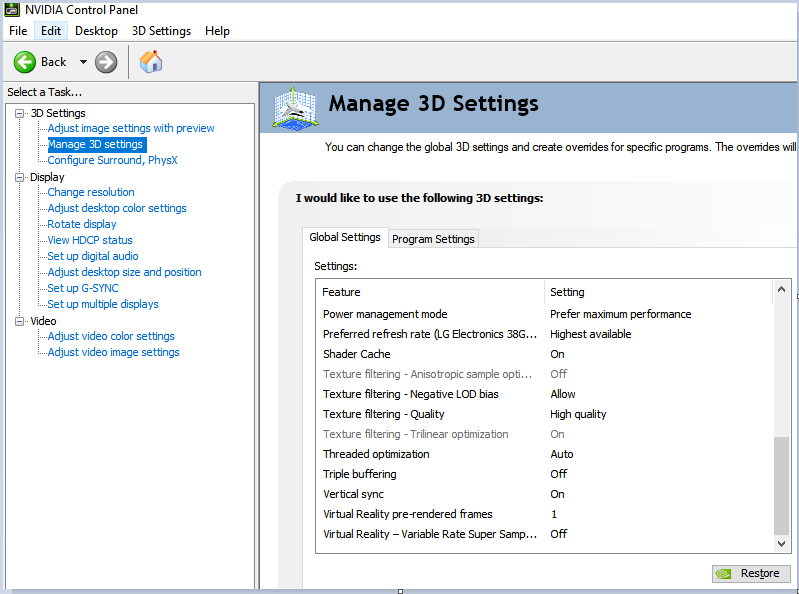Open Rotate display task

pyautogui.click(x=82, y=224)
